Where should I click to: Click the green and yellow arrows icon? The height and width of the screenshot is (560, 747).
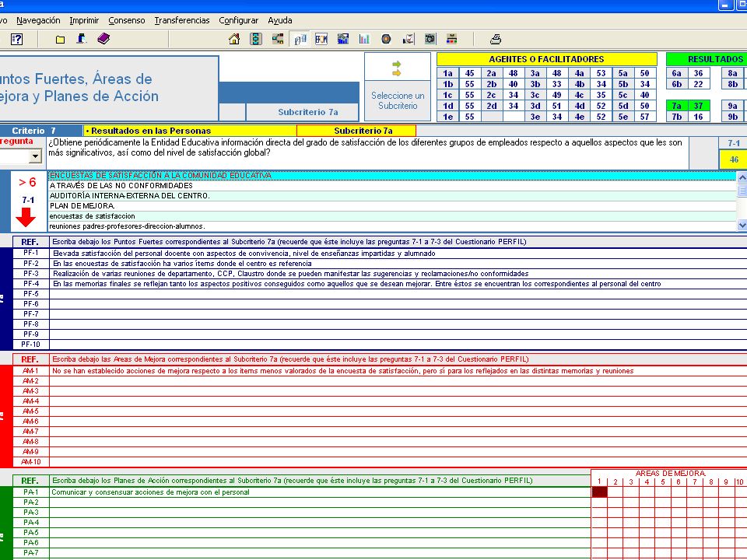(x=397, y=68)
